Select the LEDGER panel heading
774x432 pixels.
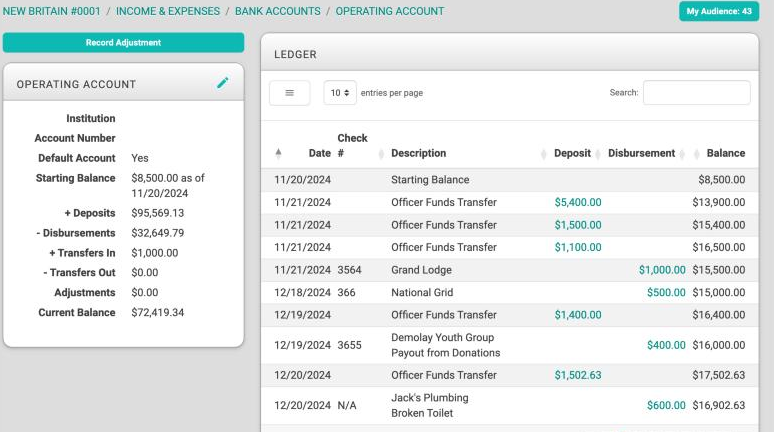coord(295,54)
